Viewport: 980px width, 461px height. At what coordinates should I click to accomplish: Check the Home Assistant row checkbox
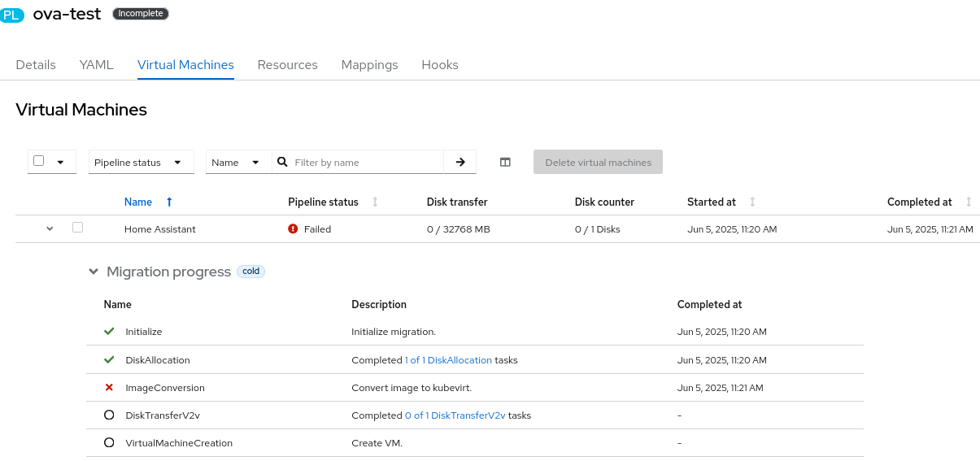pos(78,228)
